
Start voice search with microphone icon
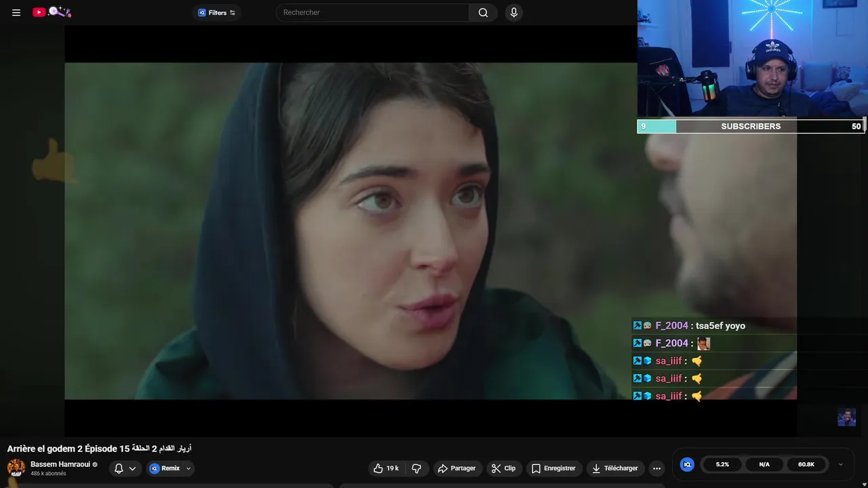[514, 12]
